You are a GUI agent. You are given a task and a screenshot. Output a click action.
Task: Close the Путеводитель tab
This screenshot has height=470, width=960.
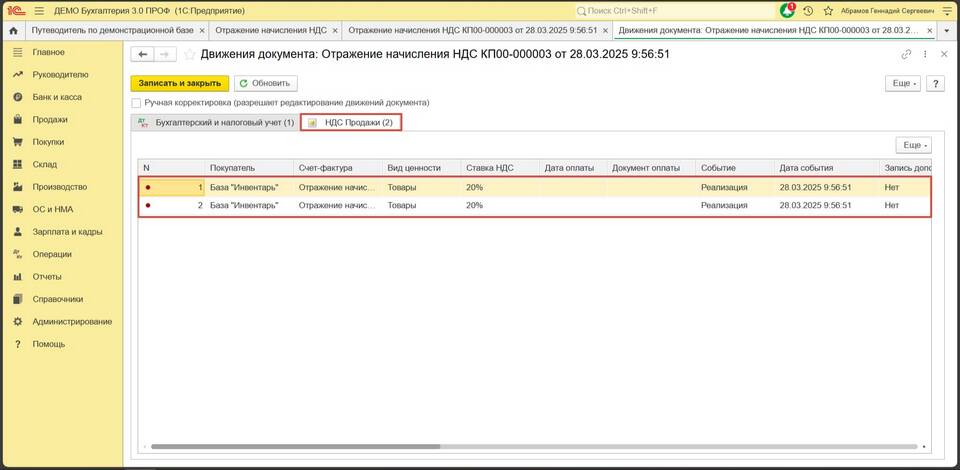(x=201, y=30)
